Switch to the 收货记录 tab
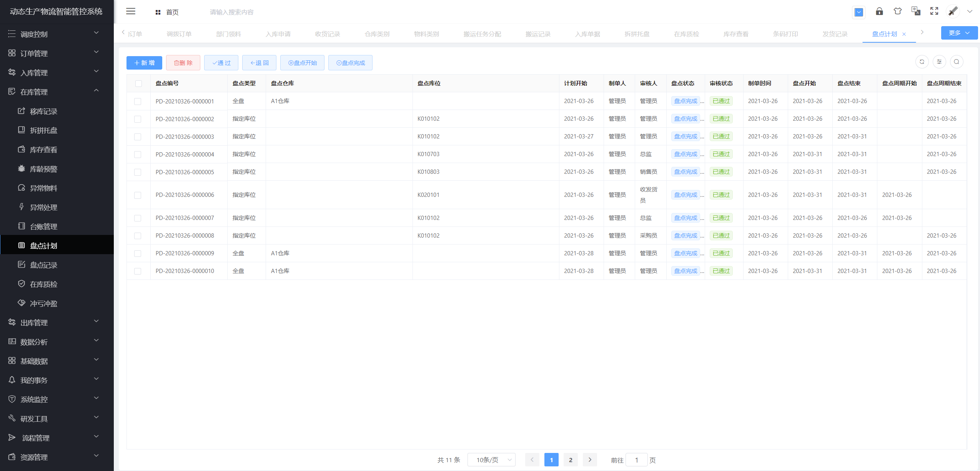The height and width of the screenshot is (471, 980). [328, 34]
